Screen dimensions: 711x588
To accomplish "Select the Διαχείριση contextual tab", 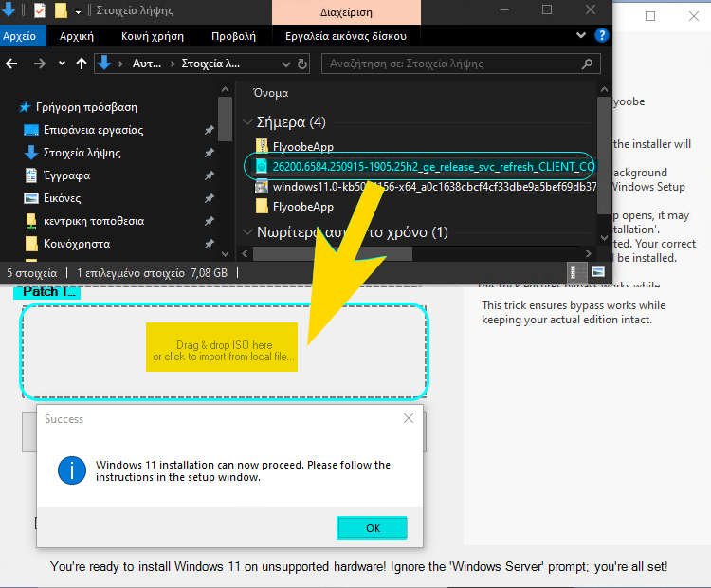I will [346, 12].
